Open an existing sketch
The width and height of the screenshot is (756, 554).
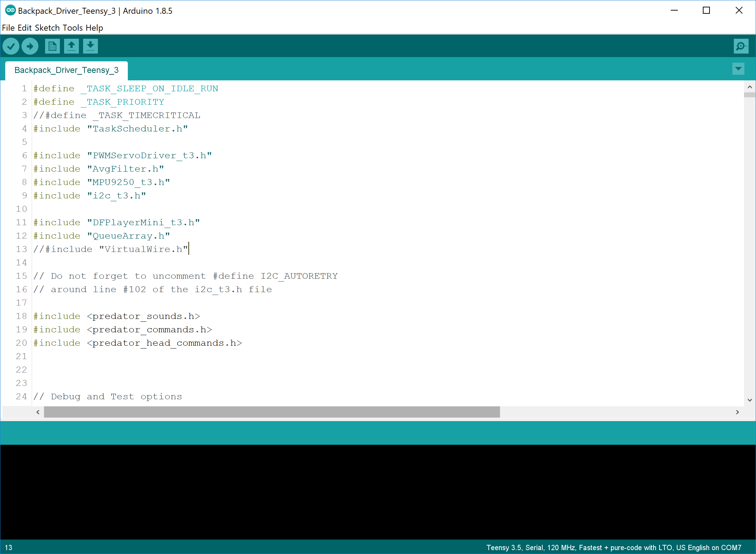tap(71, 46)
